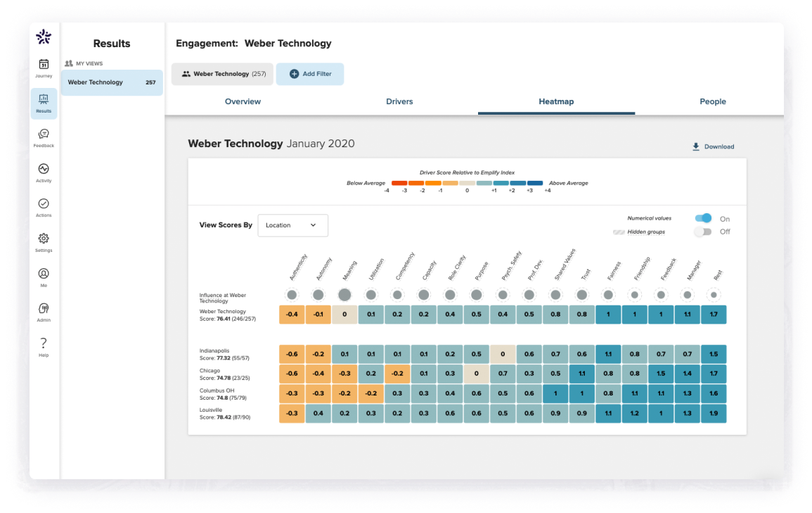812x513 pixels.
Task: Open the Admin icon
Action: coord(44,308)
